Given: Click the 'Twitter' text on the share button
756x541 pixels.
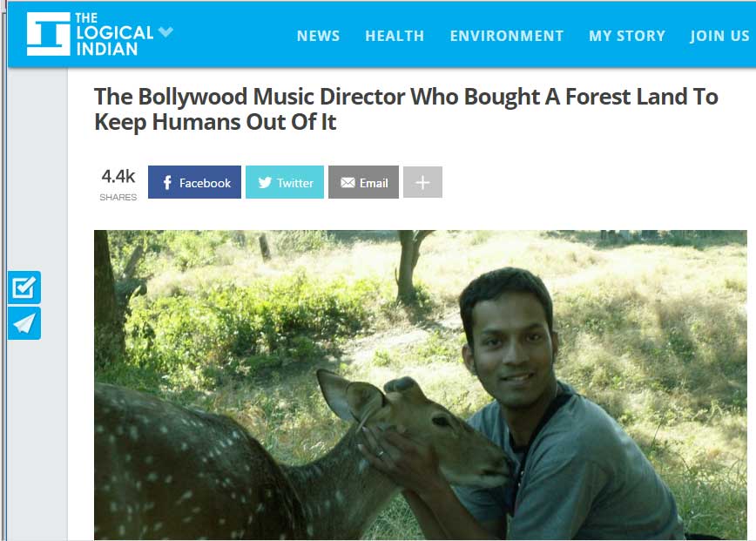Looking at the screenshot, I should pos(295,183).
